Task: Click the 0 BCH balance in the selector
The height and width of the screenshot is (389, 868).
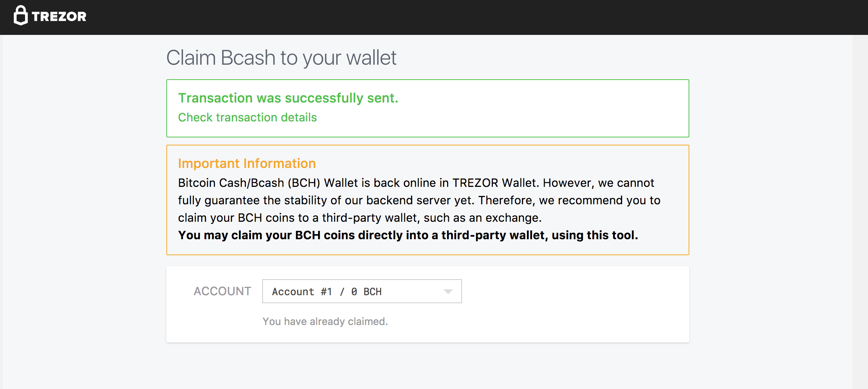Action: point(366,292)
